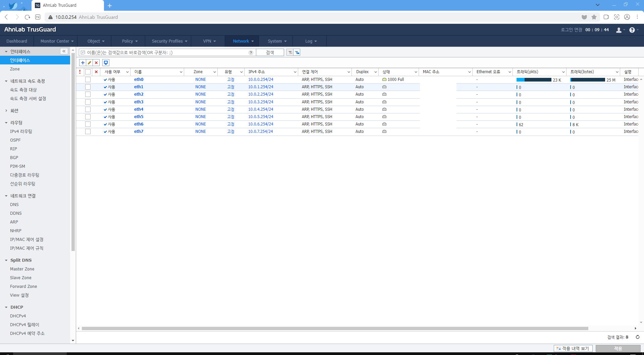Screen dimensions: 644x355
Task: Open the 10.0.6.254/24 address link
Action: tap(261, 124)
